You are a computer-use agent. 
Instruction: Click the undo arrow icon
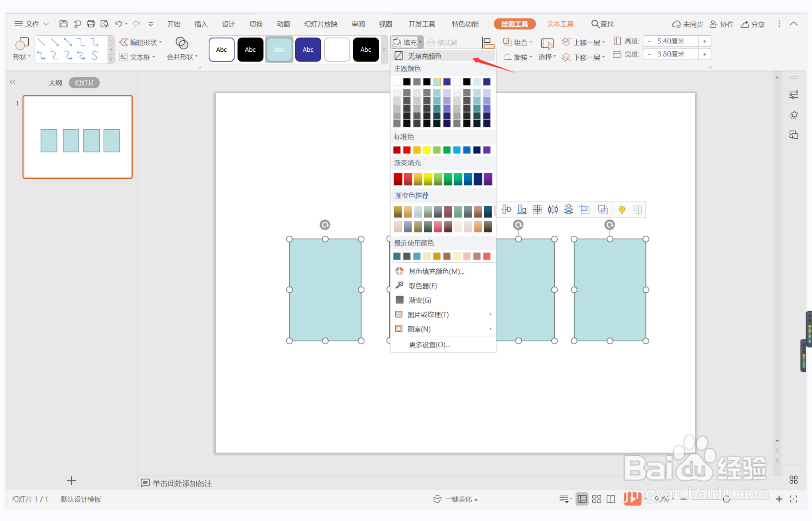(118, 24)
